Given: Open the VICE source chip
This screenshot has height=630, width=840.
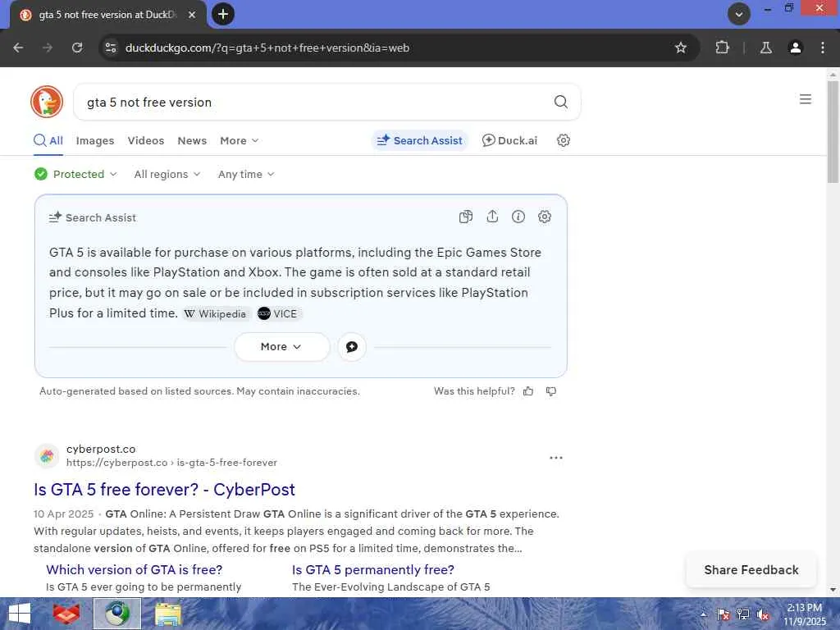Looking at the screenshot, I should click(x=277, y=313).
